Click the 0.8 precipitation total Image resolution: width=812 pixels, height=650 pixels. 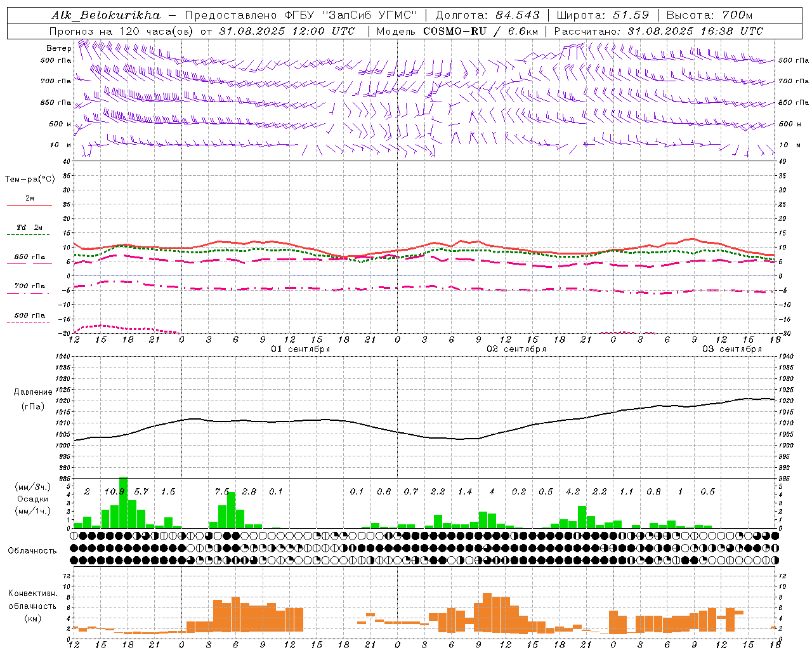click(653, 492)
